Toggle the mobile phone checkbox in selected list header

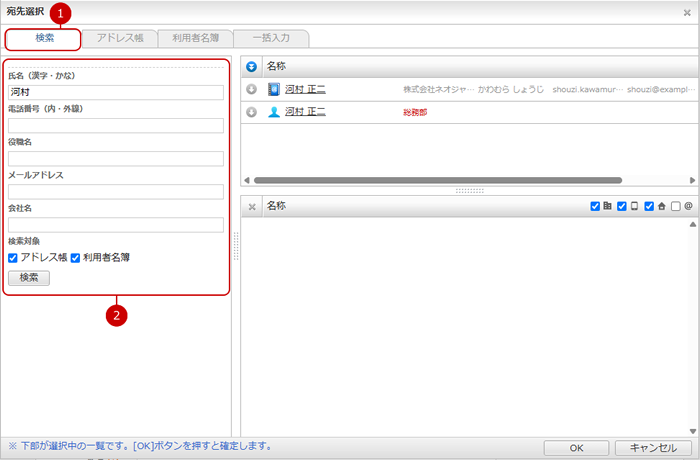tap(622, 206)
